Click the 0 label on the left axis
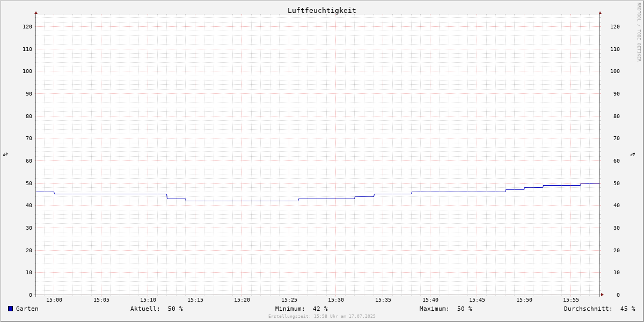 click(x=31, y=295)
